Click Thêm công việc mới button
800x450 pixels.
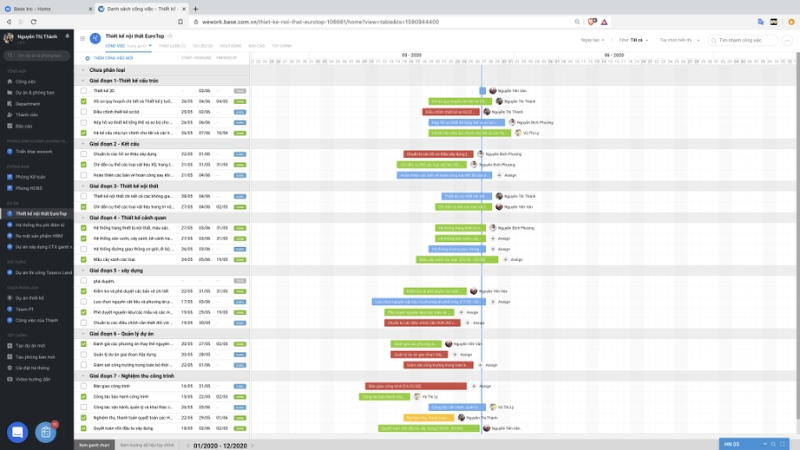point(115,58)
